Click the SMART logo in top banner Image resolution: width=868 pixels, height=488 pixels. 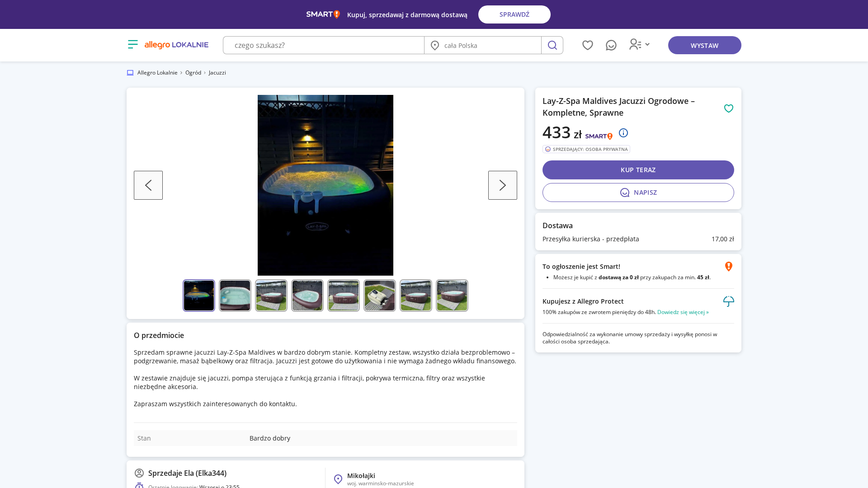click(x=323, y=14)
